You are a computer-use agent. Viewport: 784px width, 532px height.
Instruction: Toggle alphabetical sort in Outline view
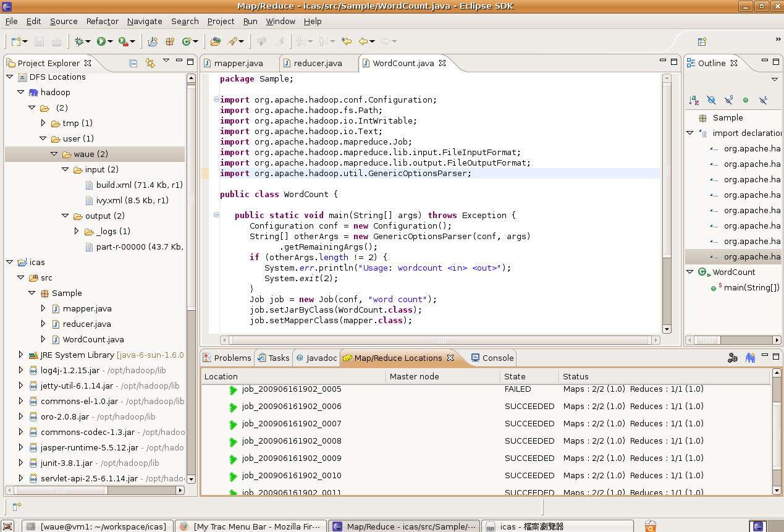pos(693,99)
